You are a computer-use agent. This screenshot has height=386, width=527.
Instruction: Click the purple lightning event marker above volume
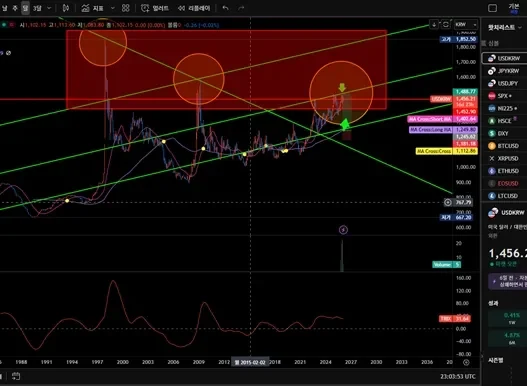(x=343, y=230)
